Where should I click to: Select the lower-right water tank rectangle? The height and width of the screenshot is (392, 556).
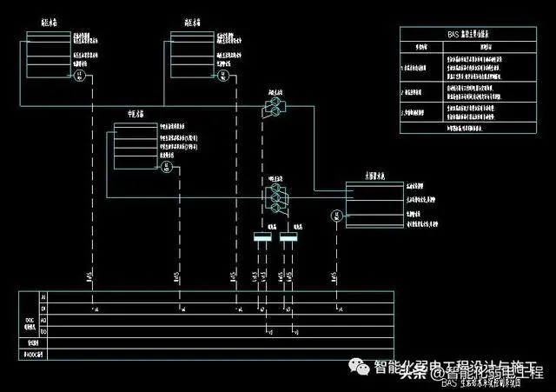(374, 204)
